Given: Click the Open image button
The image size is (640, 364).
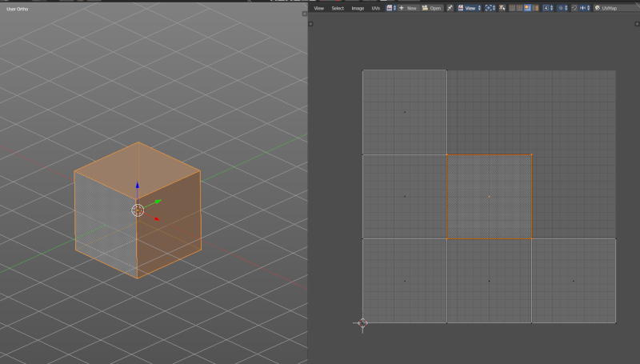Looking at the screenshot, I should (432, 8).
